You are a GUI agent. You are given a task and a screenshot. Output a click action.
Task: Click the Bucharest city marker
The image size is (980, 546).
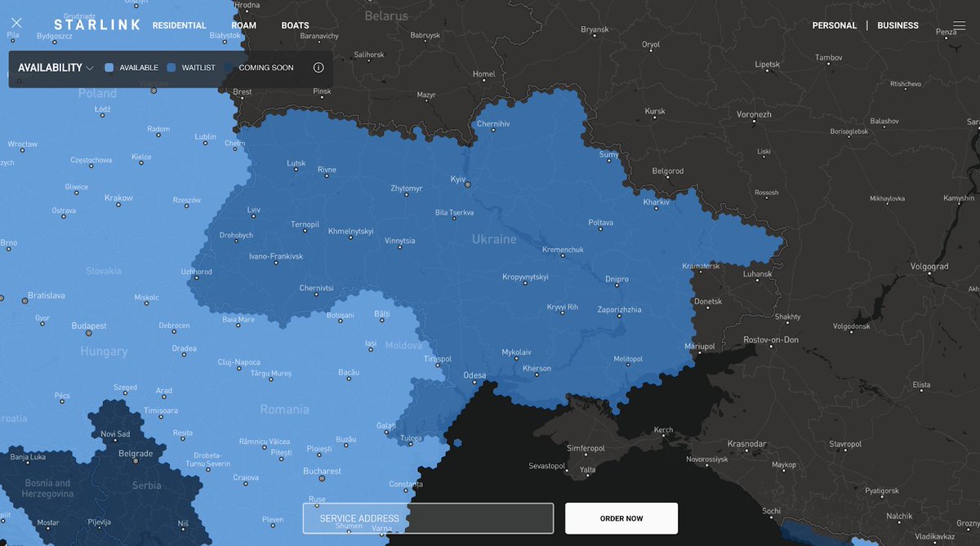pyautogui.click(x=321, y=479)
